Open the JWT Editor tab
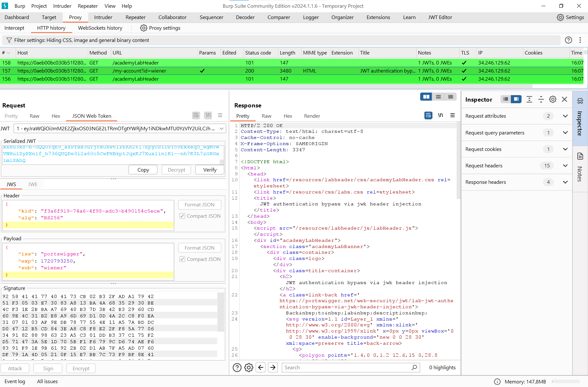Image resolution: width=588 pixels, height=387 pixels. point(440,17)
